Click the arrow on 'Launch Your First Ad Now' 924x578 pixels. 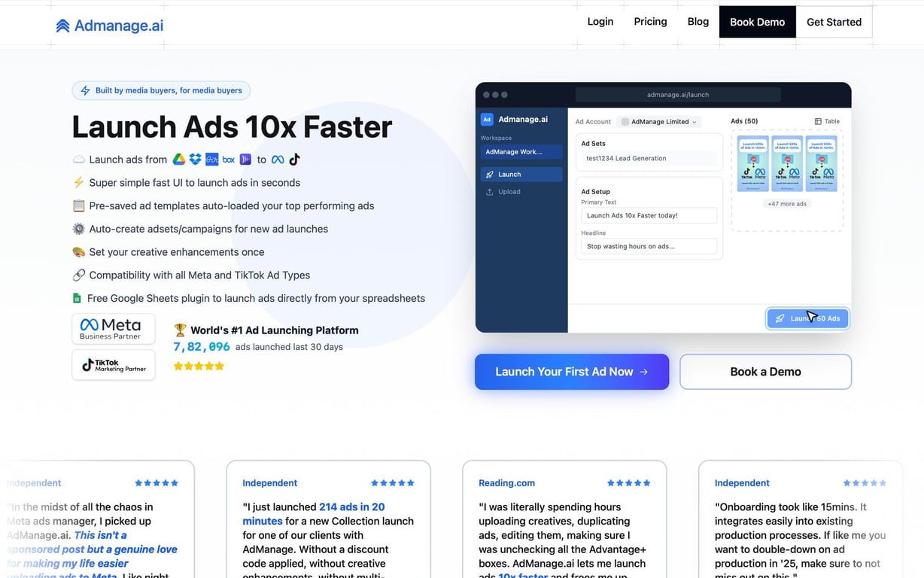click(x=643, y=372)
